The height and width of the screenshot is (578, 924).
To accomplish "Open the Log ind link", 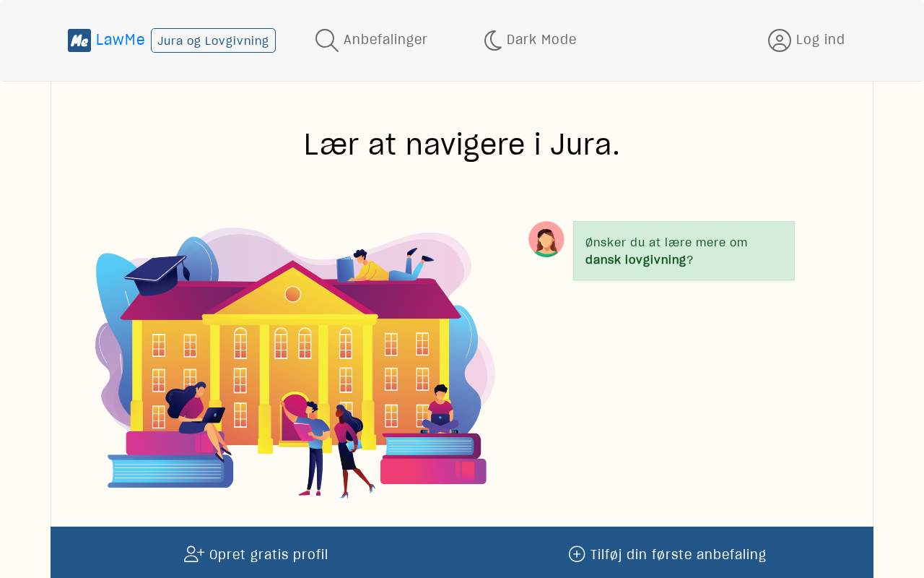I will click(x=806, y=40).
